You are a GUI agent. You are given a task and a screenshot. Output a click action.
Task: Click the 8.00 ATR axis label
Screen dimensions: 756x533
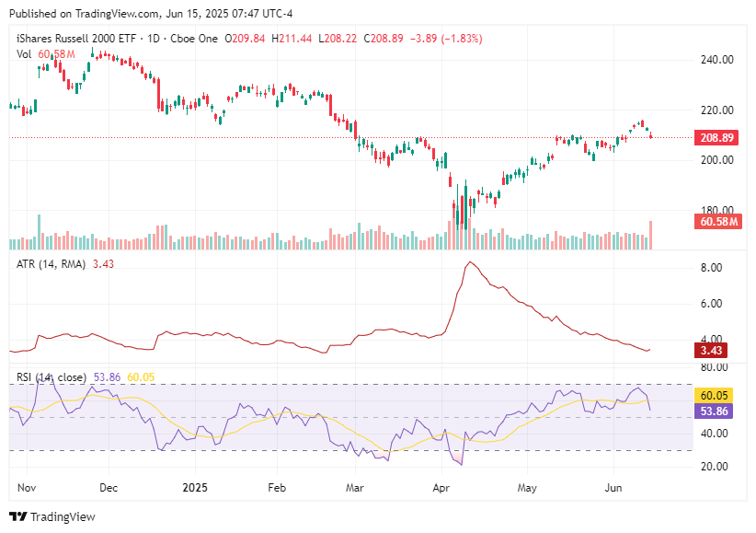pyautogui.click(x=711, y=268)
